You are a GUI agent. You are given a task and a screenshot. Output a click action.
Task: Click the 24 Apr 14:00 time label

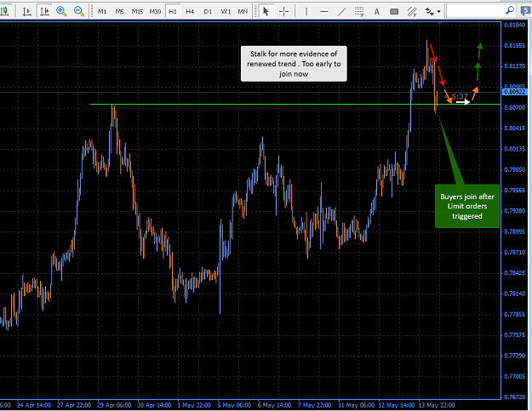click(x=33, y=405)
